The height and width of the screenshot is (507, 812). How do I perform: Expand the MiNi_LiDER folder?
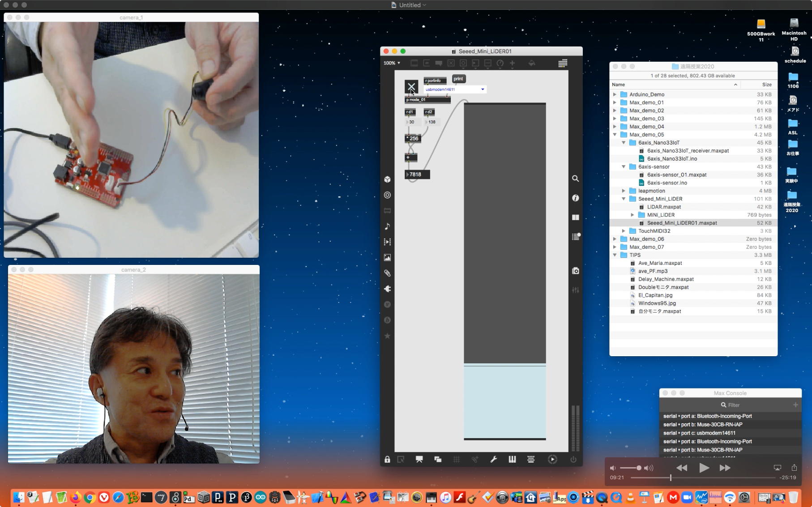[x=633, y=215]
